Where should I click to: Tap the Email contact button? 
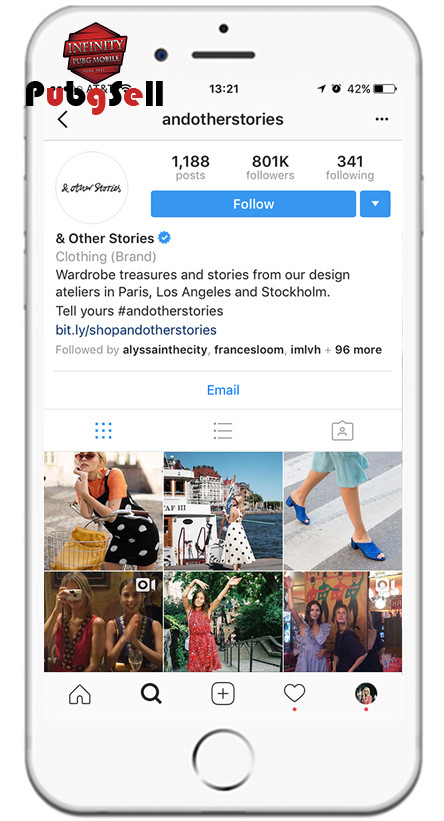point(223,390)
